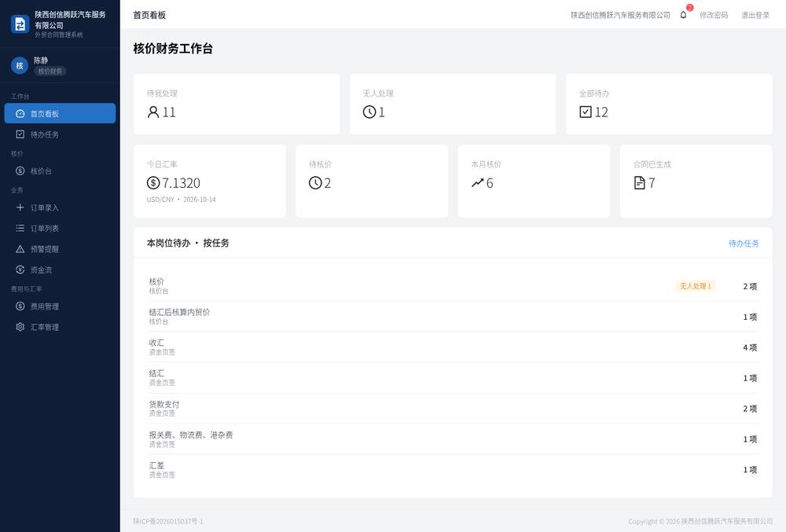Click the 核价财务 role badge

click(x=50, y=72)
